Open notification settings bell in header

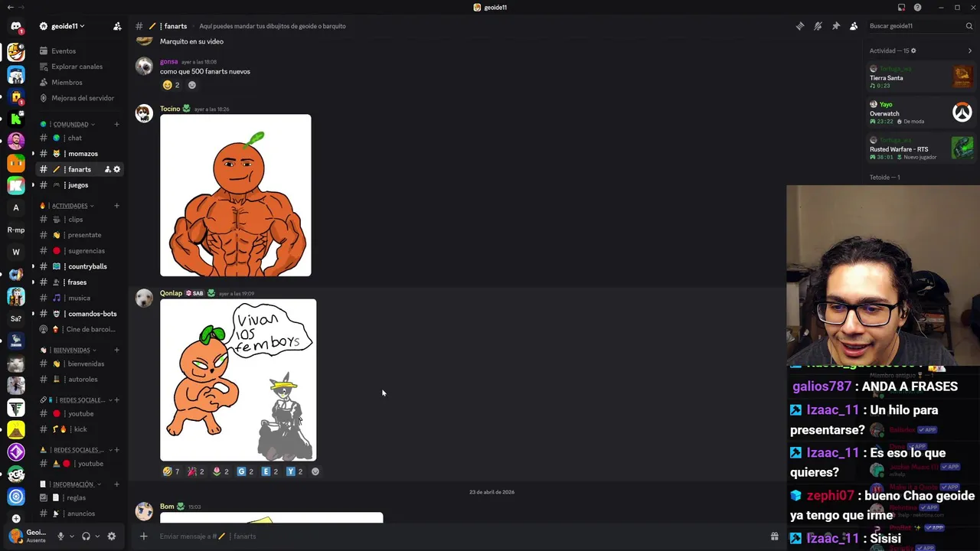pos(818,26)
